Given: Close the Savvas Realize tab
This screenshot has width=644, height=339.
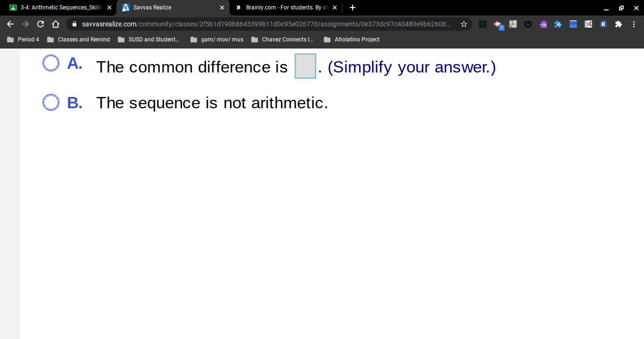Looking at the screenshot, I should (x=222, y=8).
